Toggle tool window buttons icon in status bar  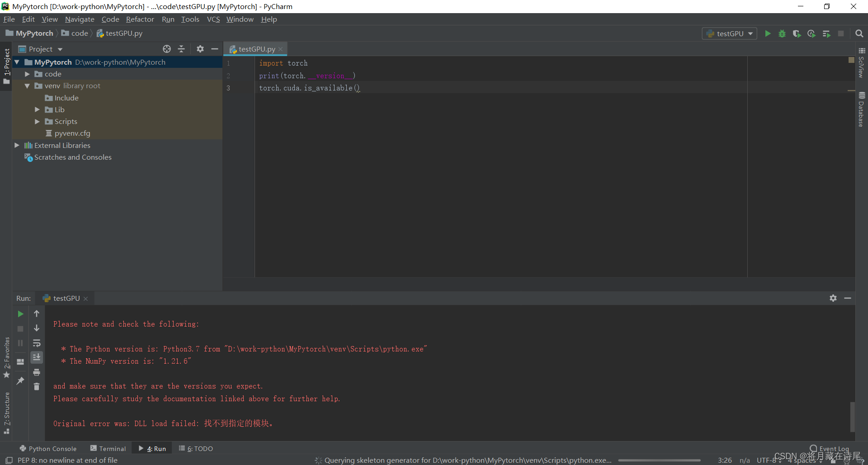9,460
